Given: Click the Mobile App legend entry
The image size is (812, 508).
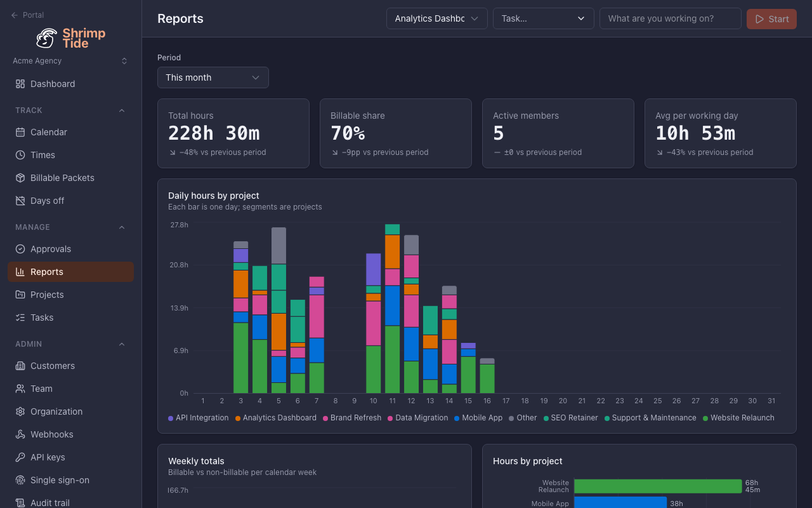Looking at the screenshot, I should (x=478, y=418).
